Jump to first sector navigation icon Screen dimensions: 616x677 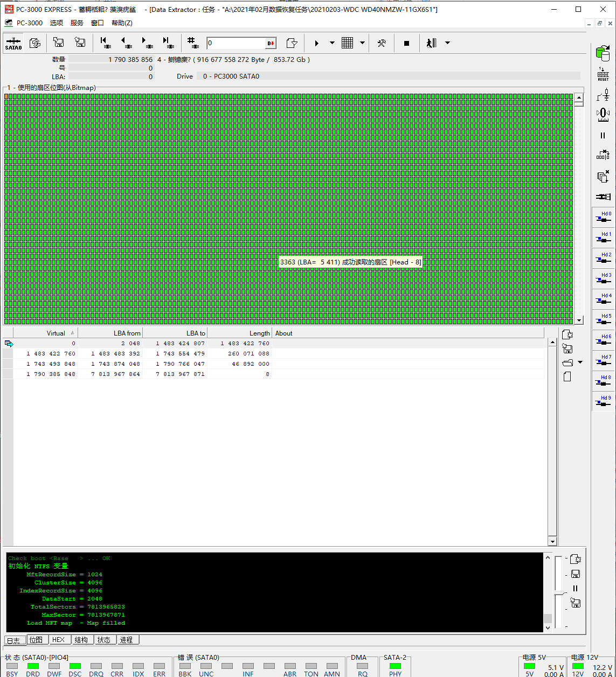tap(106, 43)
